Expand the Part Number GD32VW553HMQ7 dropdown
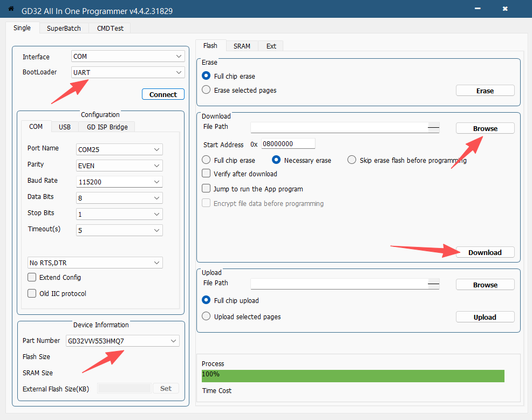Screen dimensions: 532x420 pyautogui.click(x=122, y=341)
